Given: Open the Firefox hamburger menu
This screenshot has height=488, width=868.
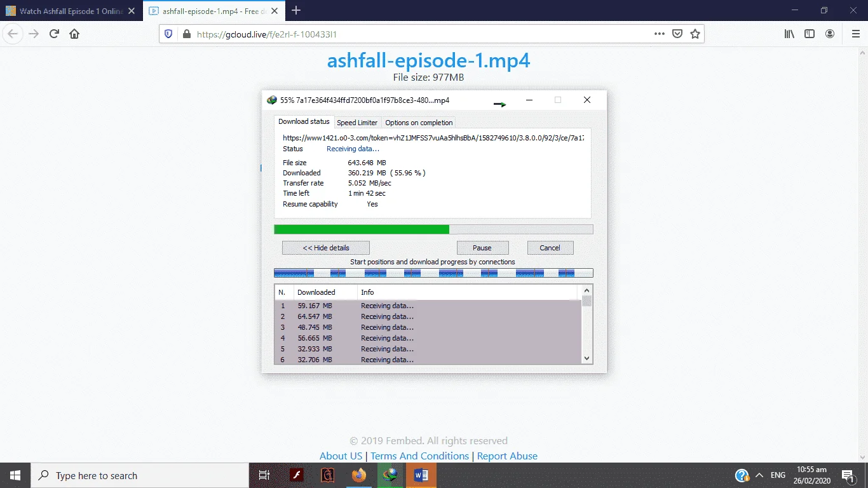Looking at the screenshot, I should (855, 34).
